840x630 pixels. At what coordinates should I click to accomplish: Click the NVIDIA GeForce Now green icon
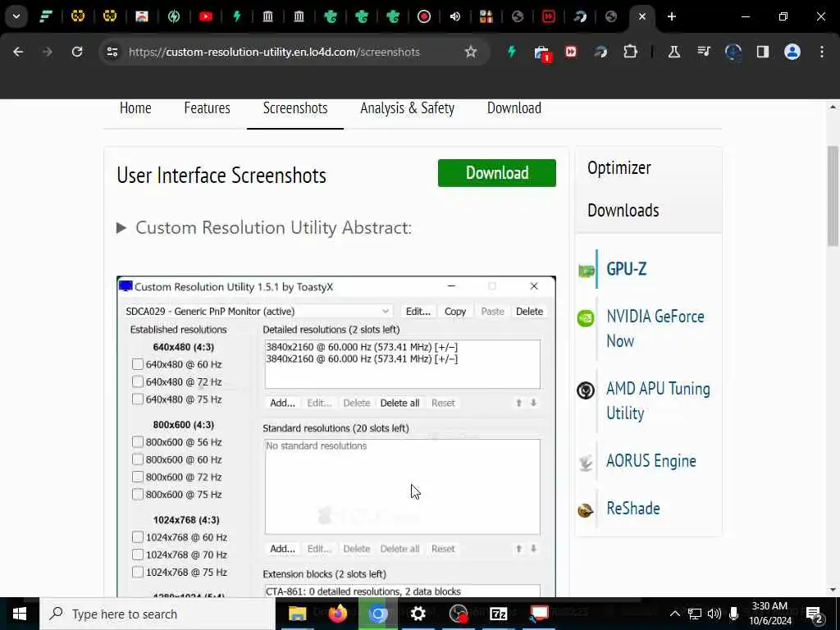point(586,318)
